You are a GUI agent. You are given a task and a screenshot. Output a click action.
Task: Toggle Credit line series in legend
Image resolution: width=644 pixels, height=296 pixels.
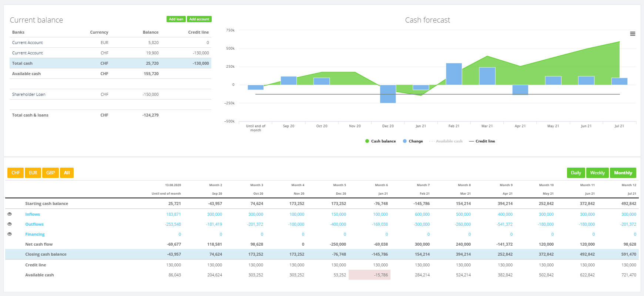482,141
